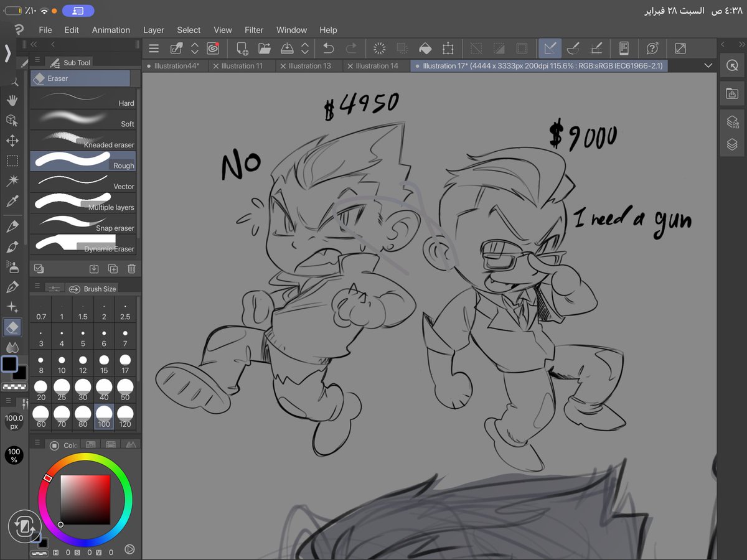747x560 pixels.
Task: Toggle Snap to grid
Action: coord(596,48)
